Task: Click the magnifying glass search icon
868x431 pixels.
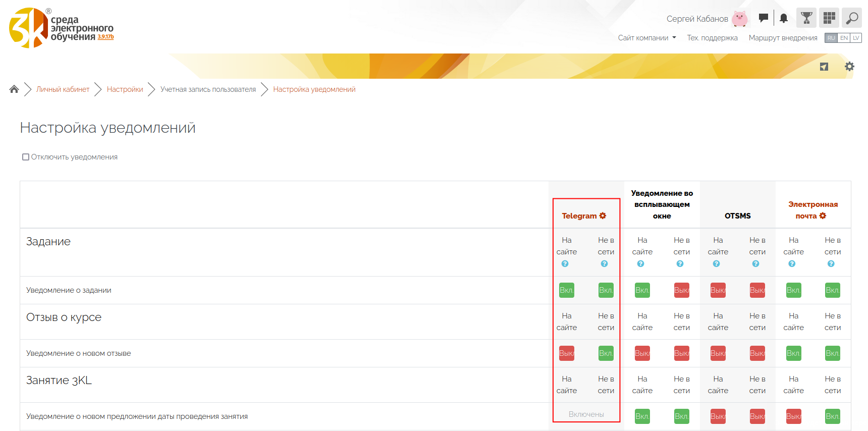Action: [x=852, y=18]
